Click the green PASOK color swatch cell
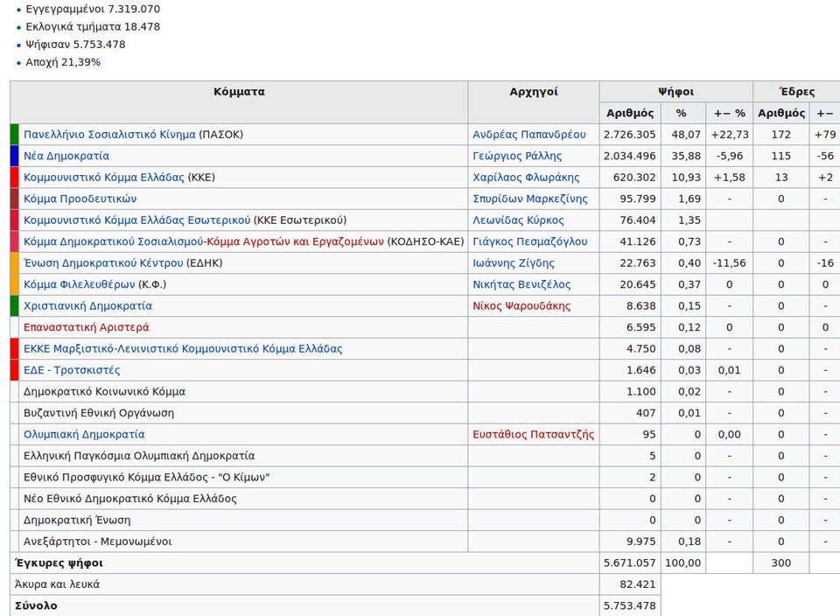Image resolution: width=840 pixels, height=616 pixels. point(14,135)
